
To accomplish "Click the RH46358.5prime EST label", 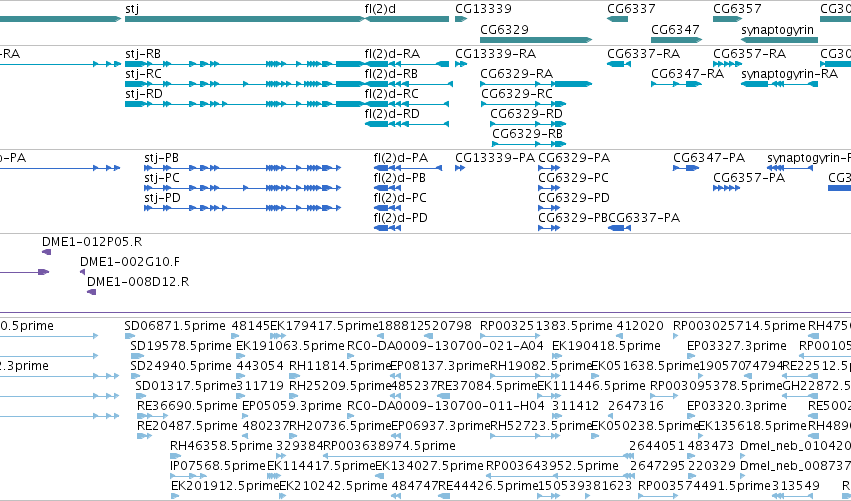I will (x=221, y=446).
